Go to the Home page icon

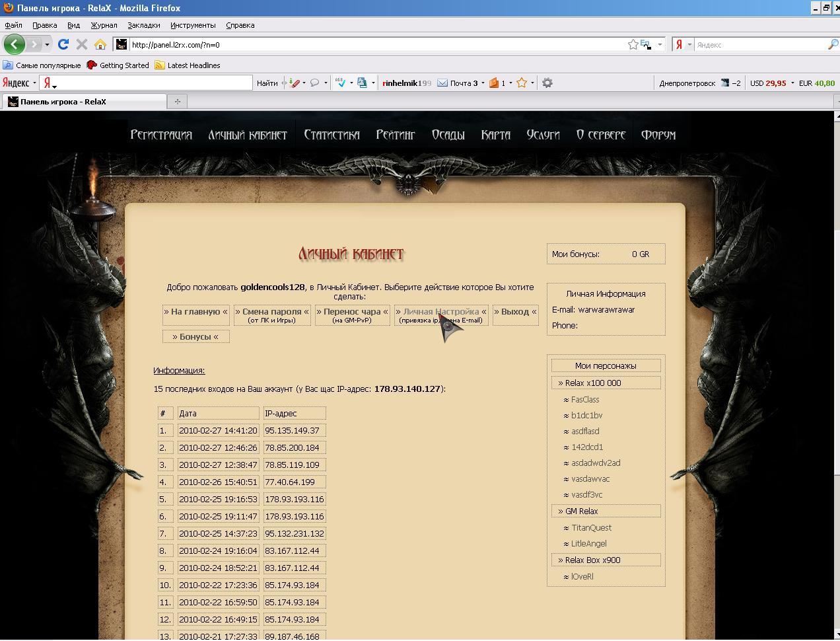100,44
